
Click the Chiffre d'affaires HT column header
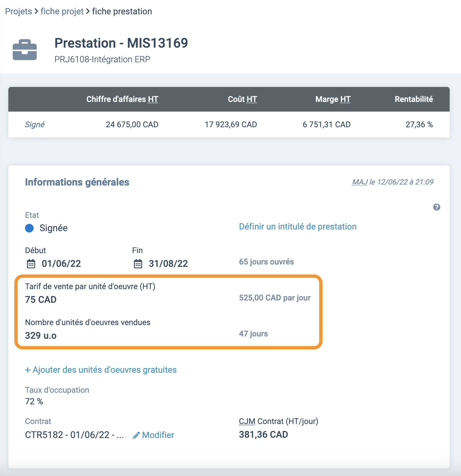point(122,99)
